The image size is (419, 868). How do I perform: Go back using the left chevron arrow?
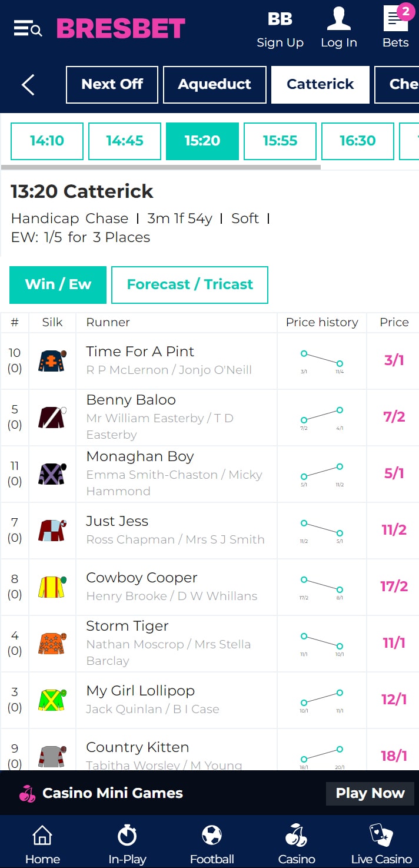coord(28,85)
